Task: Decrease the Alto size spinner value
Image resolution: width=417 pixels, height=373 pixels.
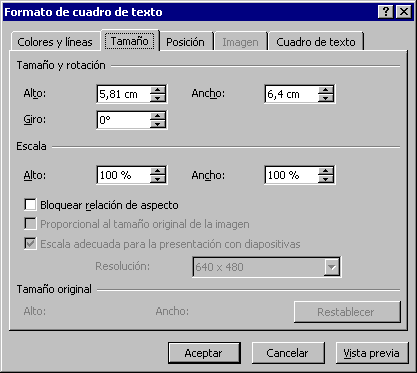Action: point(158,98)
